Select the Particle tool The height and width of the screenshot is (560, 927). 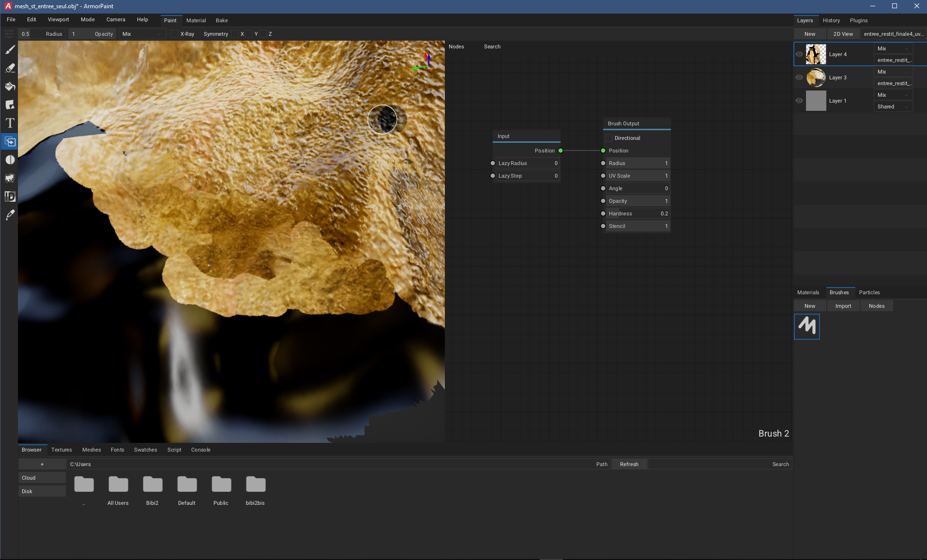(x=10, y=179)
